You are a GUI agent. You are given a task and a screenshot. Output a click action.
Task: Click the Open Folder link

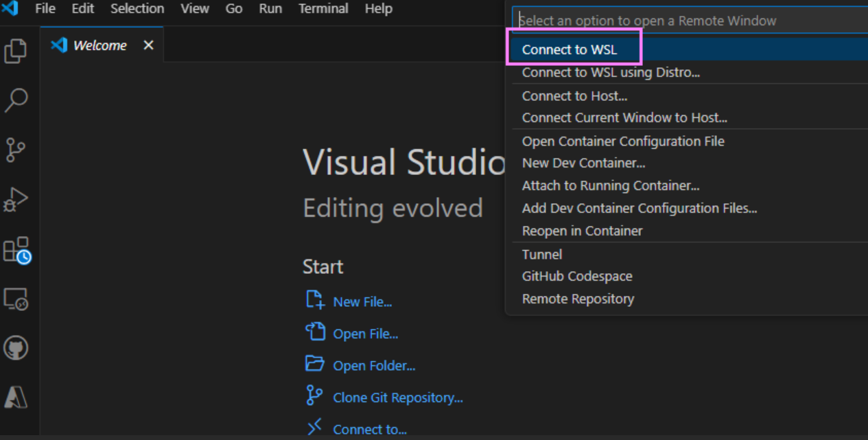(x=374, y=366)
